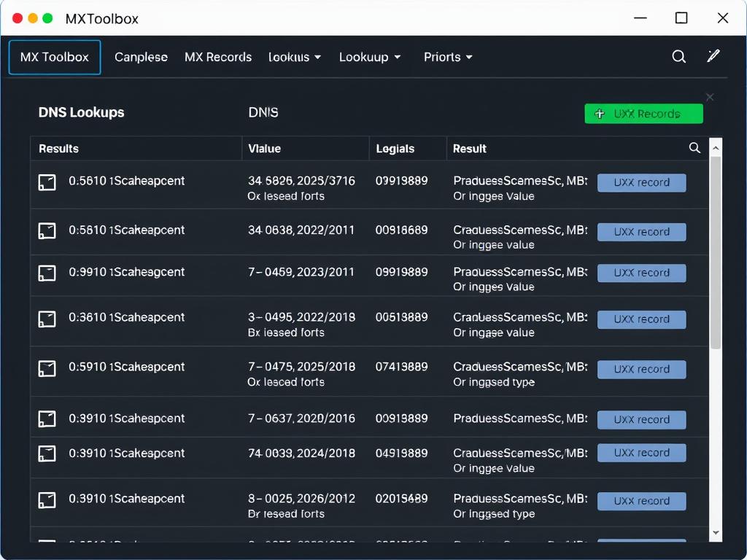Click UXX record button for 74 0039, 2024/2018 row
747x560 pixels.
642,453
